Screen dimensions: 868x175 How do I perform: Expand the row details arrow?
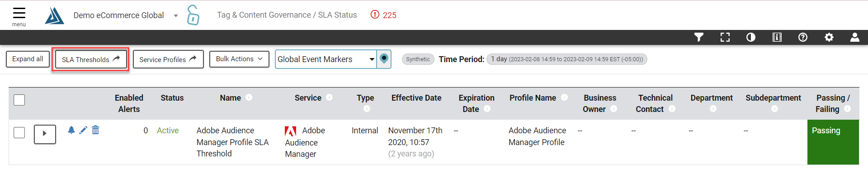[x=45, y=134]
